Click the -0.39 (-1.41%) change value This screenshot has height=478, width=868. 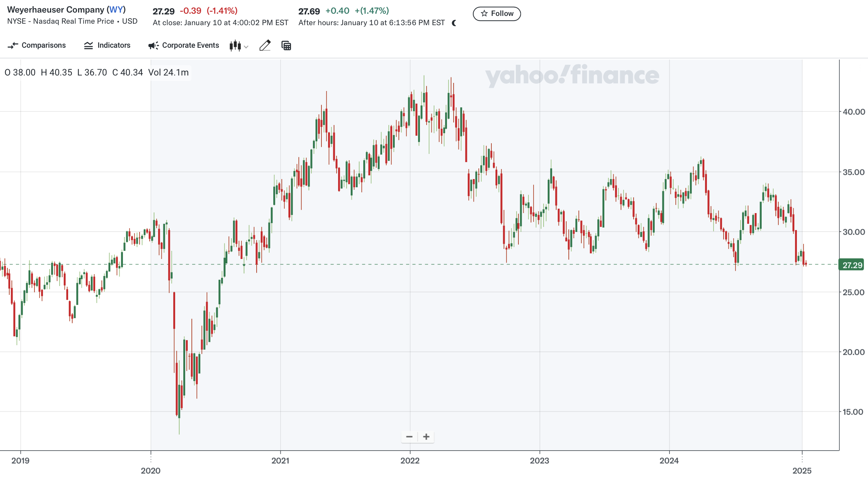click(209, 11)
